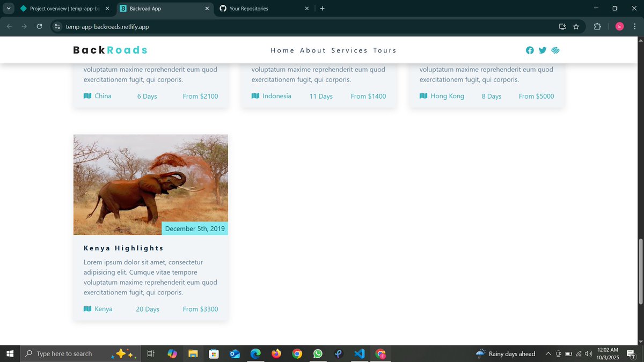644x362 pixels.
Task: Open the Twitter icon in the navbar
Action: 543,50
